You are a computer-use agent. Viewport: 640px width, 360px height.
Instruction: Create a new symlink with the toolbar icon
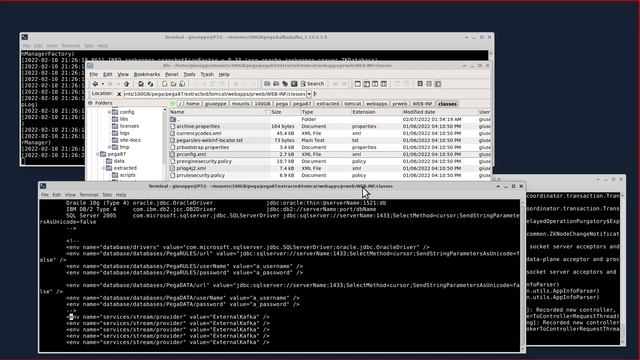(182, 84)
